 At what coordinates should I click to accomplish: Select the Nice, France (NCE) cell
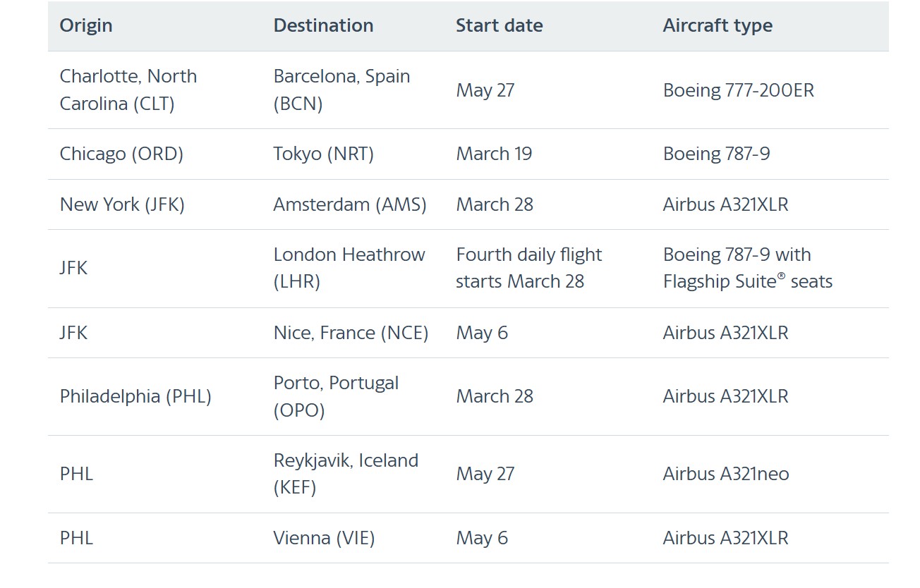351,333
